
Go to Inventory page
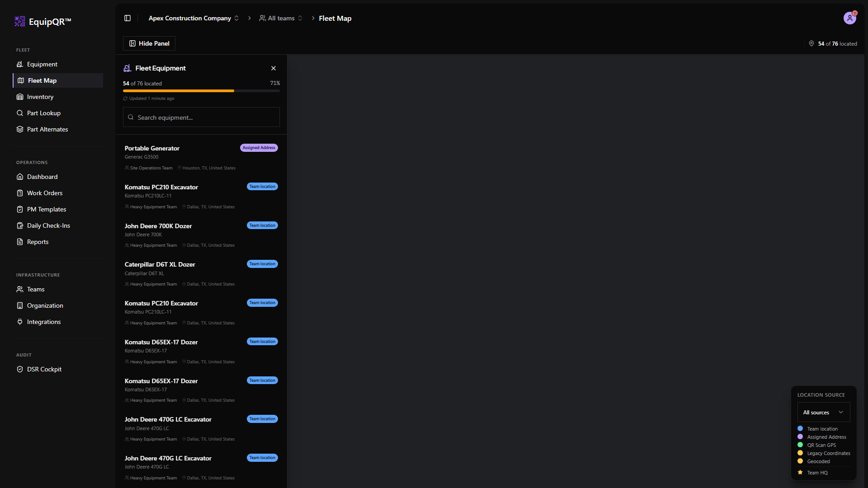(x=58, y=97)
